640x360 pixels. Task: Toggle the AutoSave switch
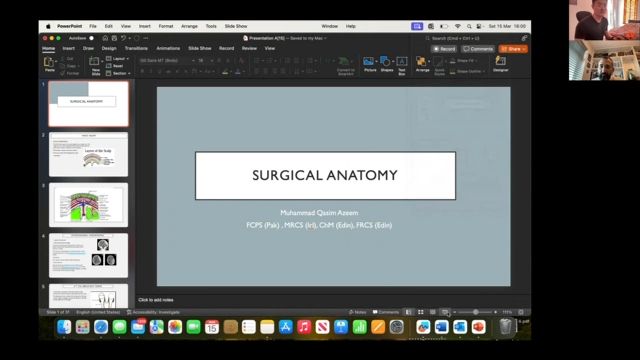pos(91,38)
